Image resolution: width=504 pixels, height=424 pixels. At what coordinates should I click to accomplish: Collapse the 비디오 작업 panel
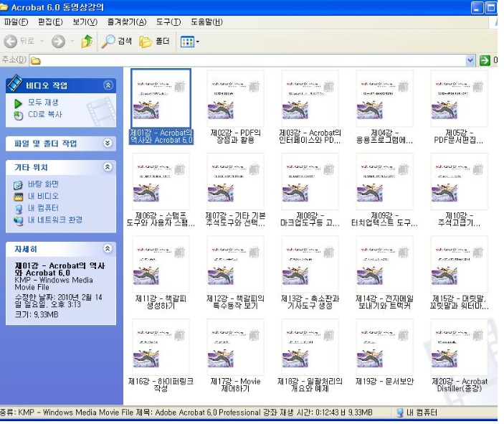pyautogui.click(x=108, y=85)
